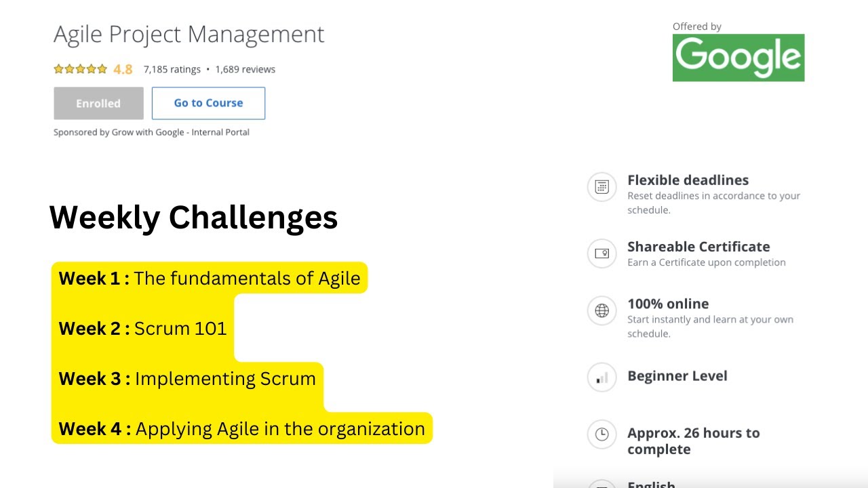Screen dimensions: 868x488
Task: Click the 100% online globe icon
Action: pos(601,310)
